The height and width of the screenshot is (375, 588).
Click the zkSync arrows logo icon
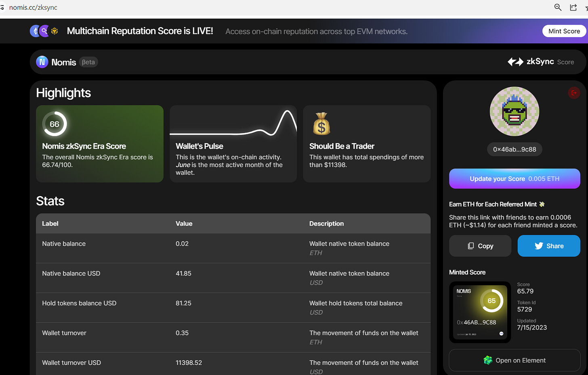tap(515, 62)
